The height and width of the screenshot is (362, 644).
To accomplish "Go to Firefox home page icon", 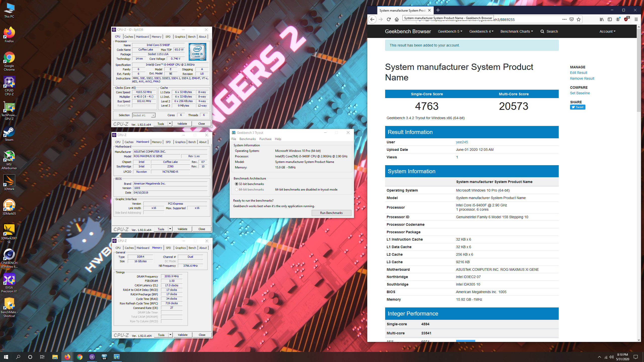I will (x=397, y=19).
